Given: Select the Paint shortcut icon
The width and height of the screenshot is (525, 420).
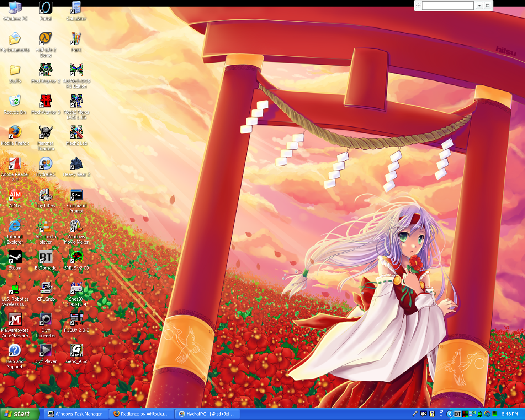Looking at the screenshot, I should [76, 42].
